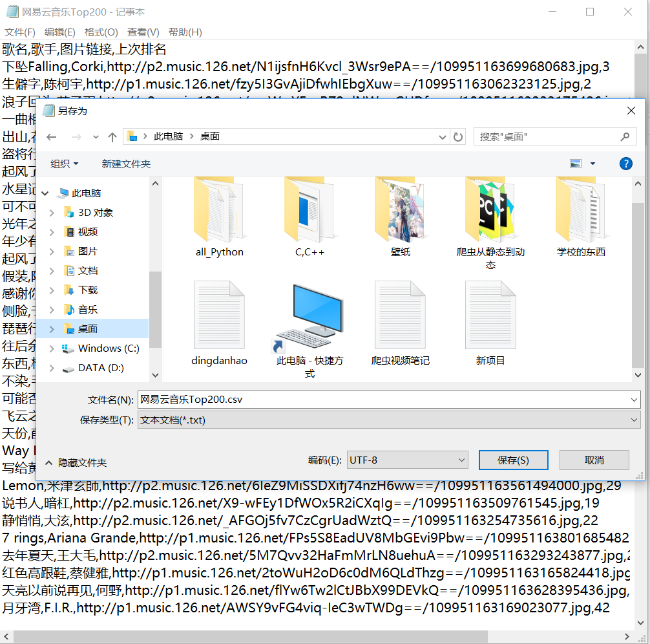Open the all_Python folder
This screenshot has width=650, height=644.
coord(219,217)
